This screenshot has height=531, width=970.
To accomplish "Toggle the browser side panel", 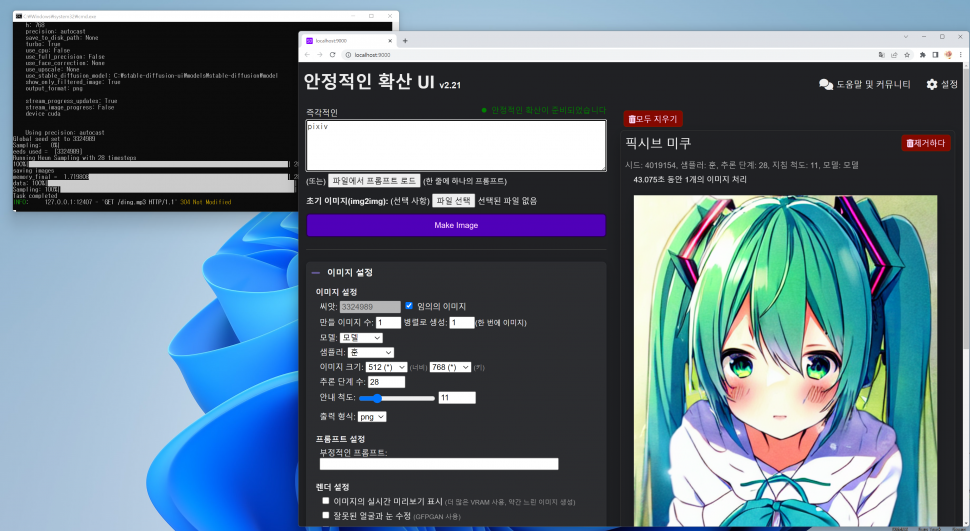I will (935, 54).
